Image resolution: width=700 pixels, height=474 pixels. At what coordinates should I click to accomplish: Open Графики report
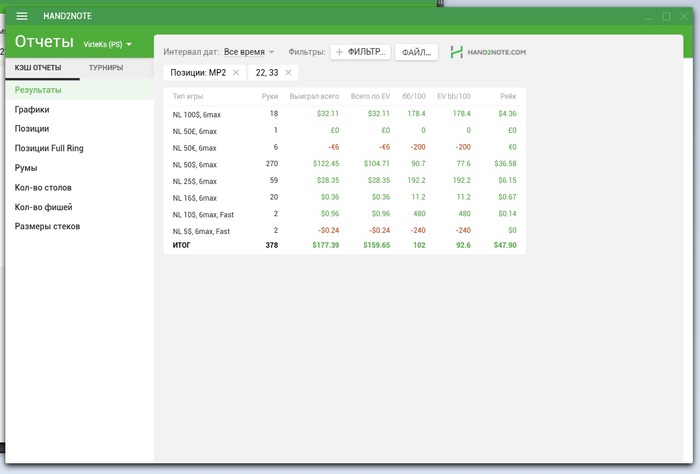(x=32, y=109)
